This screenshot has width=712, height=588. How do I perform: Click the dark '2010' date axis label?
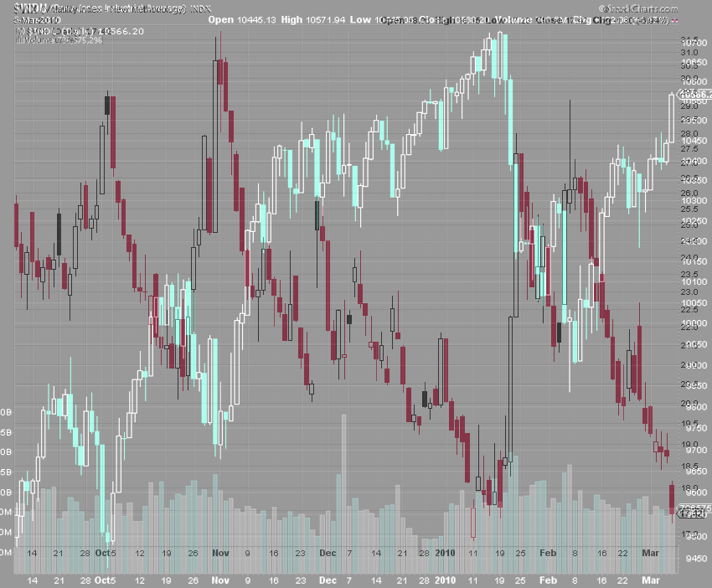click(445, 553)
